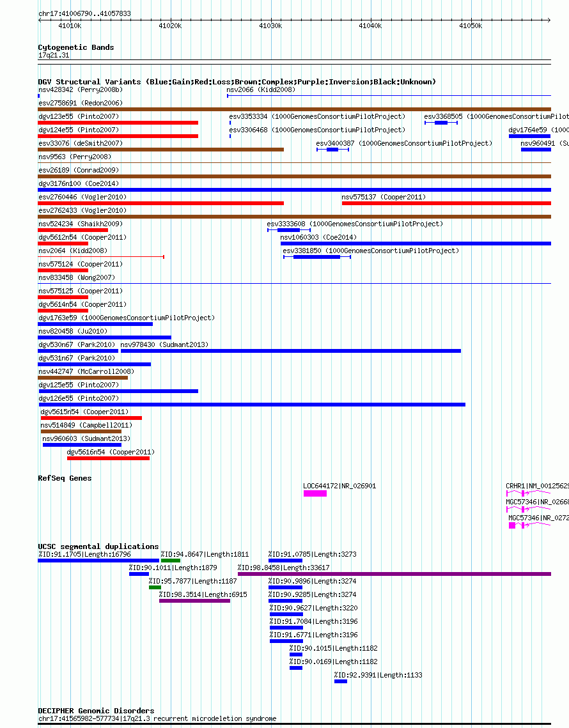Screen dimensions: 569x728
Task: Select dgv530n67 (Park2010) variant
Action: (77, 345)
